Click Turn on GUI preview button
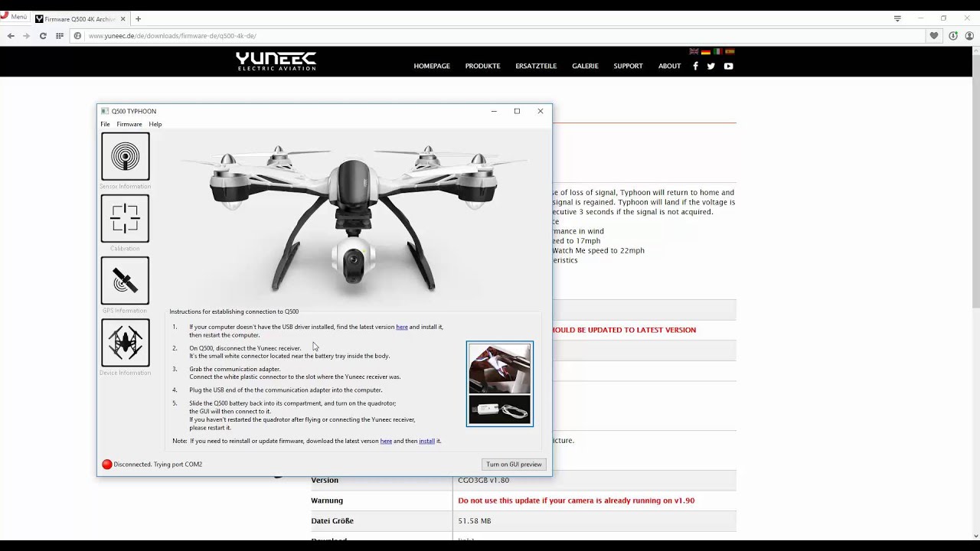Image resolution: width=980 pixels, height=551 pixels. [x=514, y=465]
